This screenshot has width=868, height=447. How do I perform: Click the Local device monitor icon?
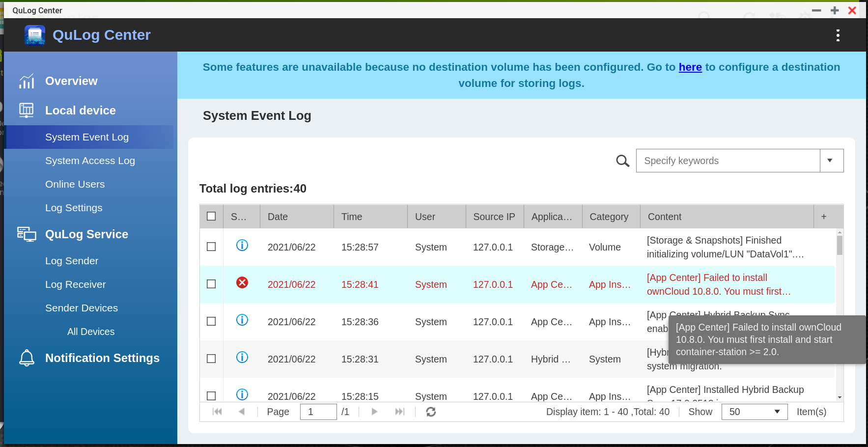(x=27, y=110)
